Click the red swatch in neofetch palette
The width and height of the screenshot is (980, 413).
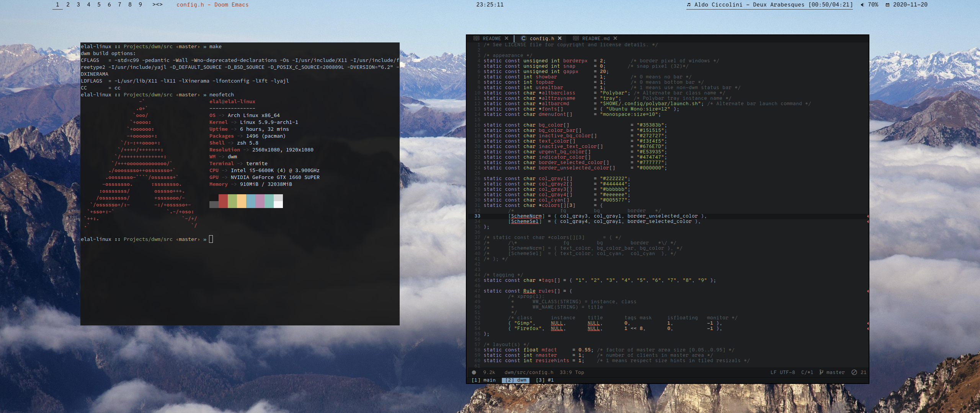click(x=223, y=201)
